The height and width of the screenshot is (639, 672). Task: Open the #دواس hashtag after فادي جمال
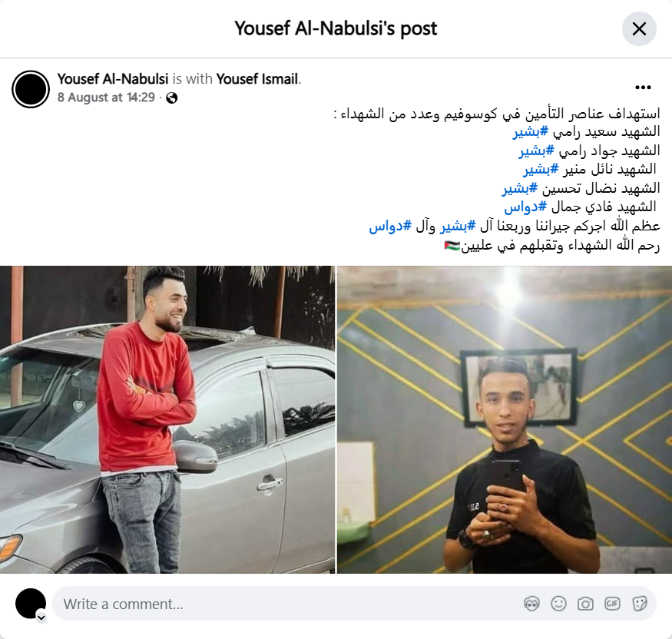[525, 207]
